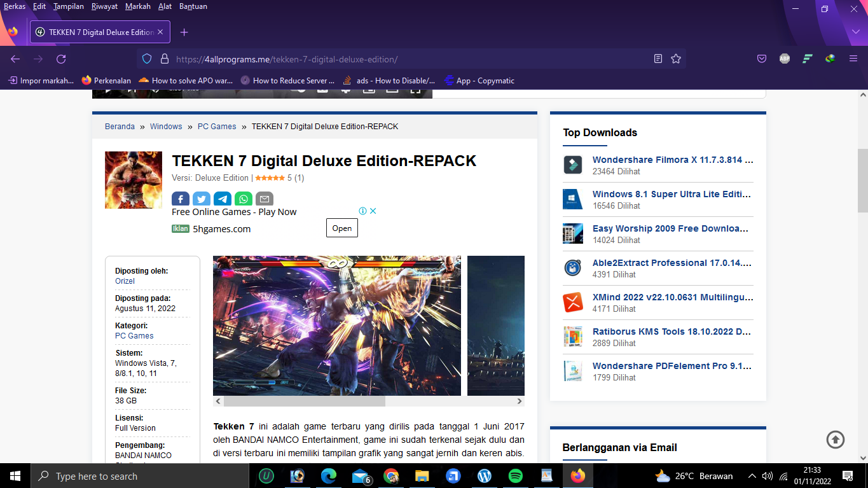Open File Explorer from the taskbar
This screenshot has width=868, height=488.
[422, 476]
